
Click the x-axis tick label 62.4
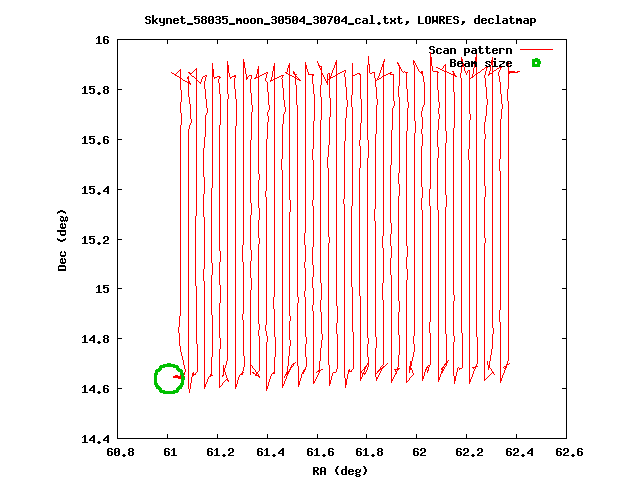pyautogui.click(x=519, y=452)
